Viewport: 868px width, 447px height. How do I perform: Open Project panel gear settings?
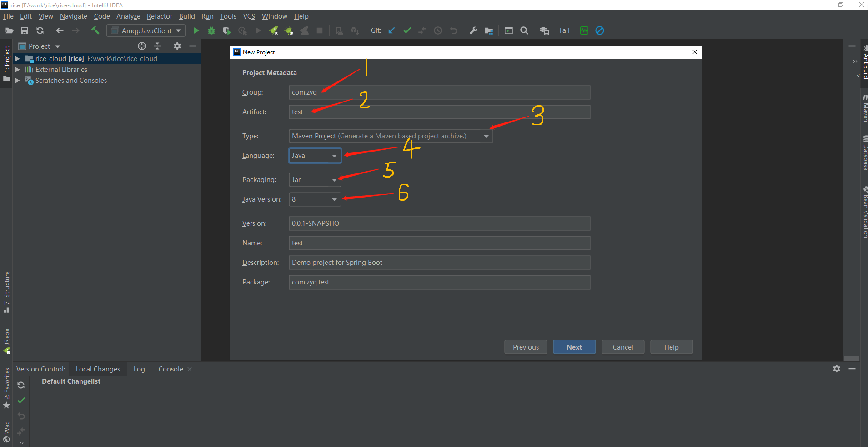(177, 46)
